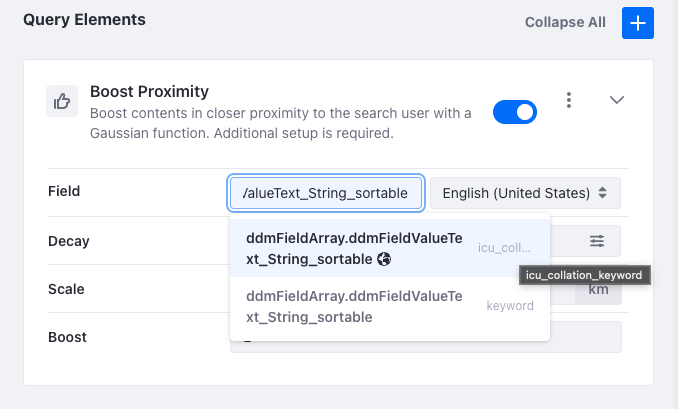Viewport: 679px width, 409px height.
Task: Click the thumbs-up Boost Proximity icon
Action: point(62,101)
